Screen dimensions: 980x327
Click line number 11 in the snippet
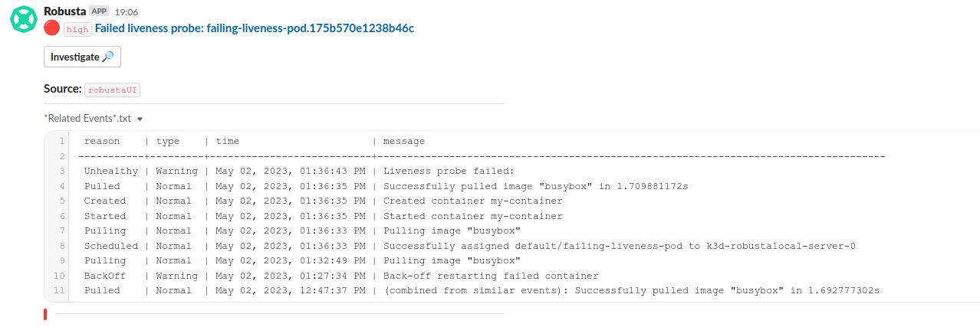(59, 291)
